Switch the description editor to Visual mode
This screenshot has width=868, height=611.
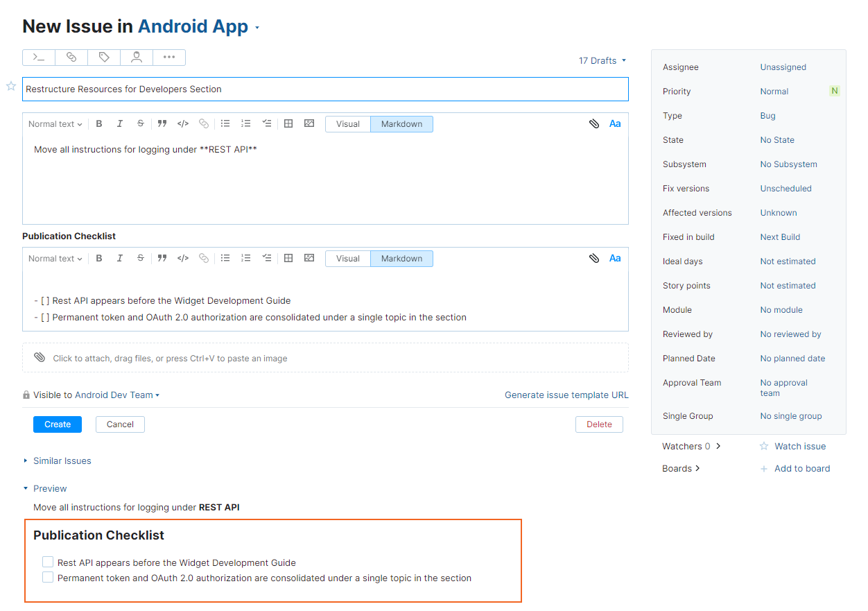coord(348,123)
